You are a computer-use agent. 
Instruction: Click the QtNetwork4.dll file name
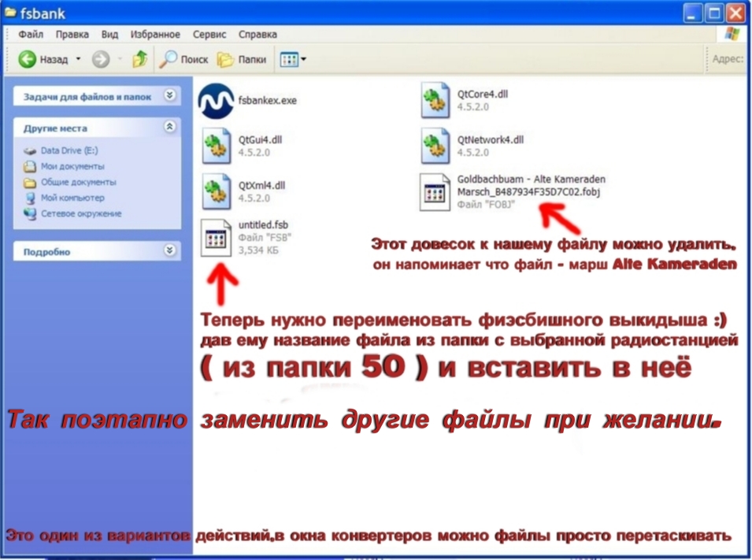click(490, 139)
